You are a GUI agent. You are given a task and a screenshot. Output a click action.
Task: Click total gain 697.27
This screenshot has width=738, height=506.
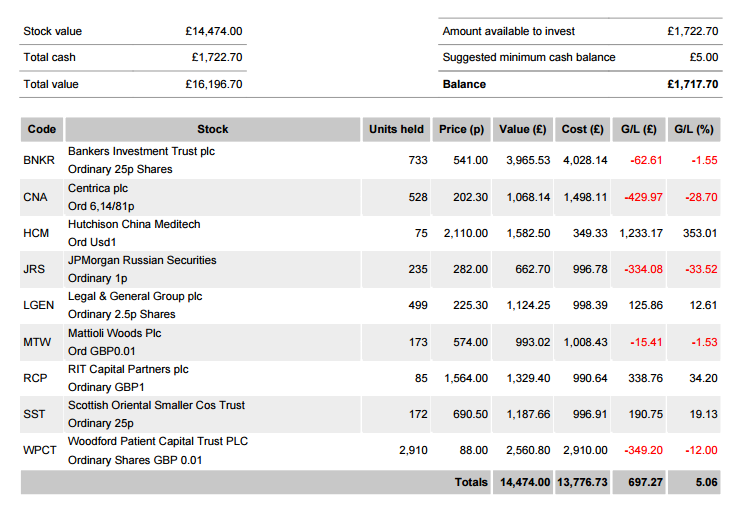coord(645,482)
